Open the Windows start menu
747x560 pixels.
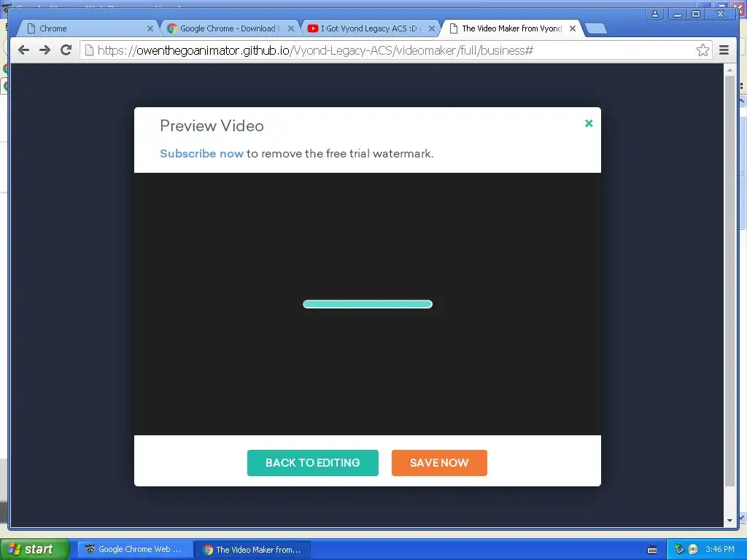pyautogui.click(x=34, y=549)
